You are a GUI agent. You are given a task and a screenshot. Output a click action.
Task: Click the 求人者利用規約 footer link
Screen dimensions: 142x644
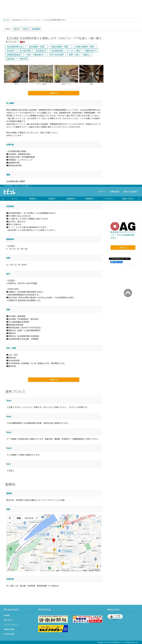click(9, 634)
